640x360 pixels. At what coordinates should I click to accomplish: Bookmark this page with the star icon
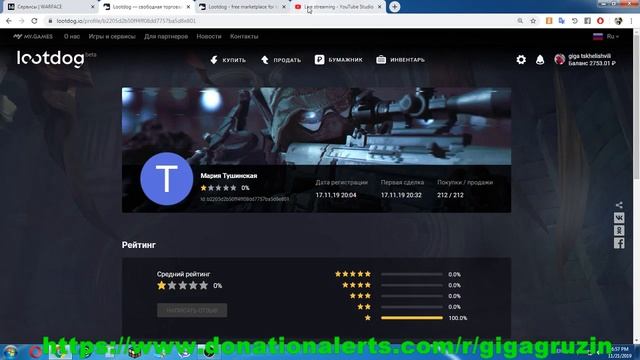[x=533, y=21]
